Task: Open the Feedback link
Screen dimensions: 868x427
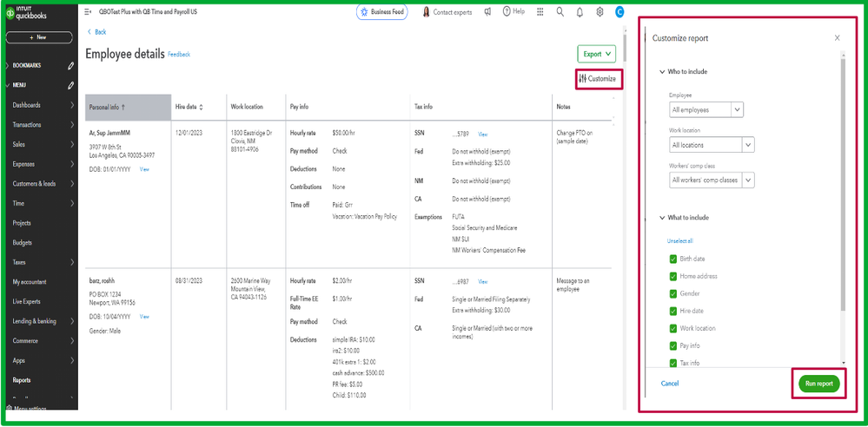Action: 179,55
